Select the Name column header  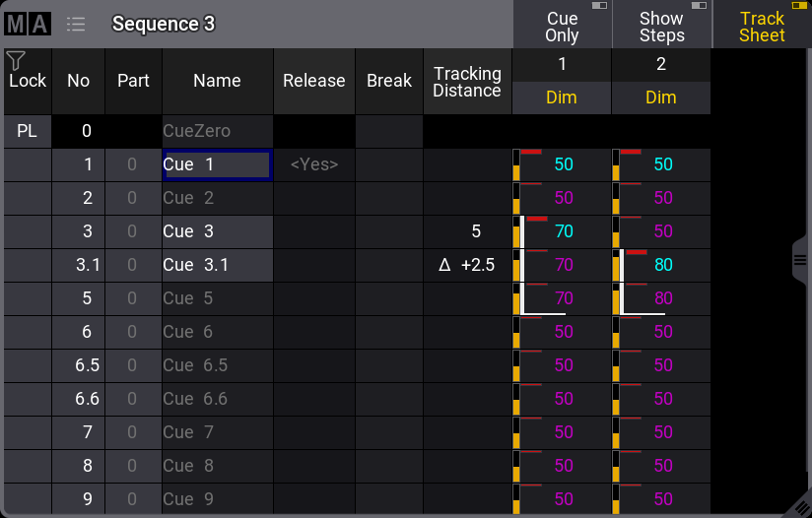click(217, 81)
